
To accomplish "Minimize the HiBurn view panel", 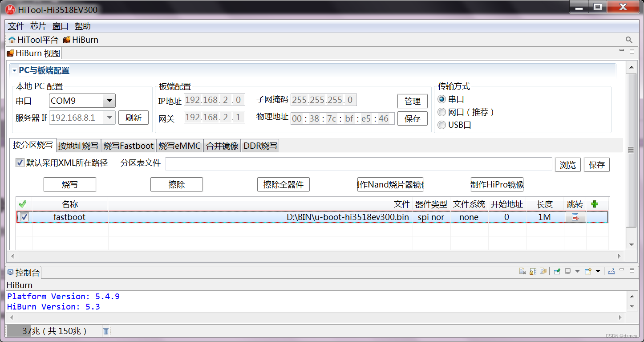I will 622,51.
